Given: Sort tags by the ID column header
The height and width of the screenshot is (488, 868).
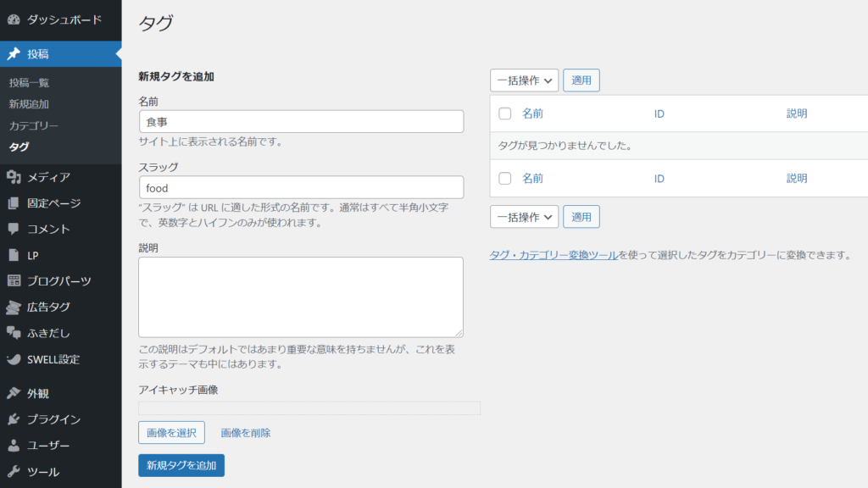Looking at the screenshot, I should click(659, 114).
